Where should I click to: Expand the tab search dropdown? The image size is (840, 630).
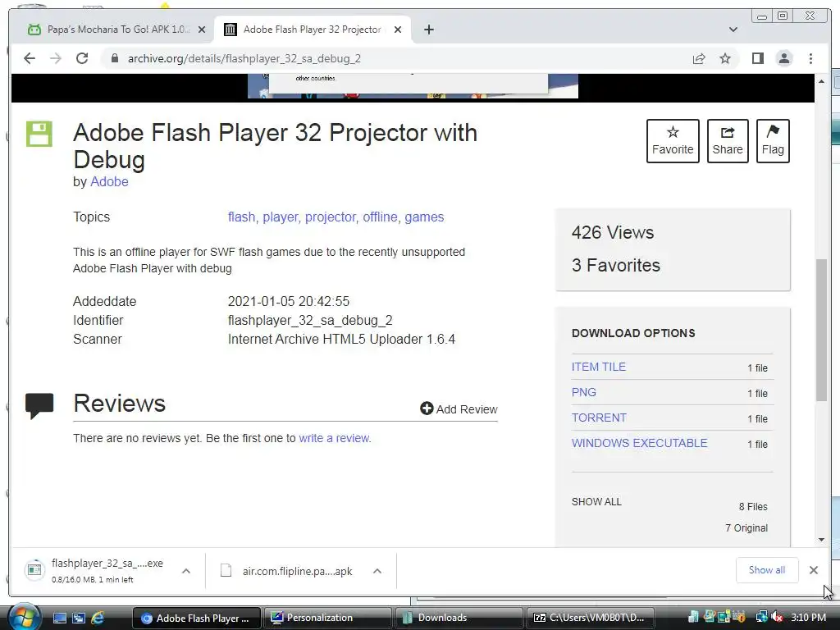click(733, 30)
